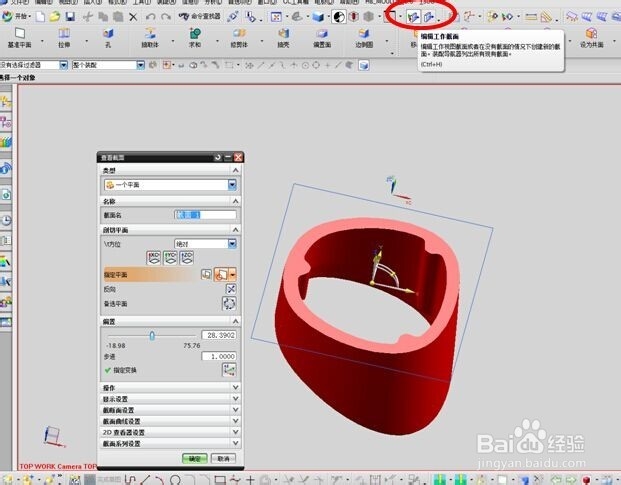
Task: Select the Extrude (拉伸) tool
Action: tap(64, 38)
